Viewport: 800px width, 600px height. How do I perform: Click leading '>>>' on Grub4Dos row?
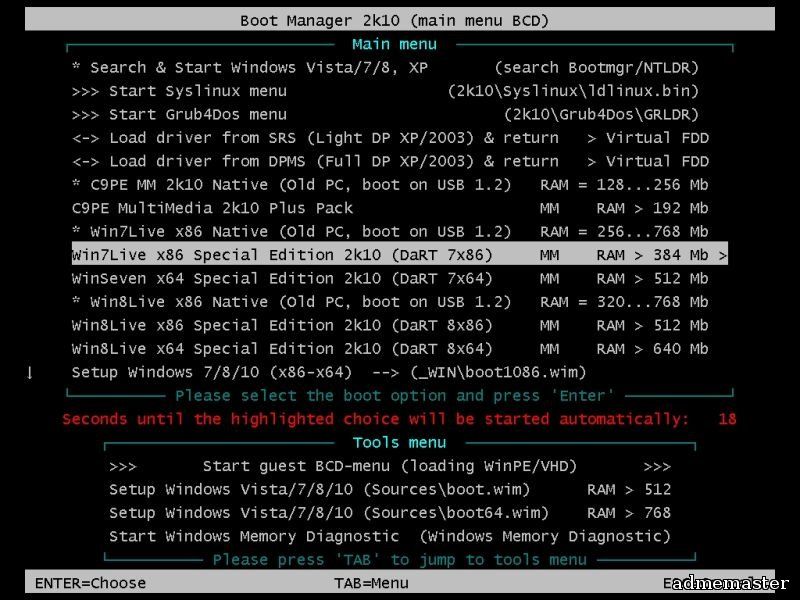(x=86, y=115)
